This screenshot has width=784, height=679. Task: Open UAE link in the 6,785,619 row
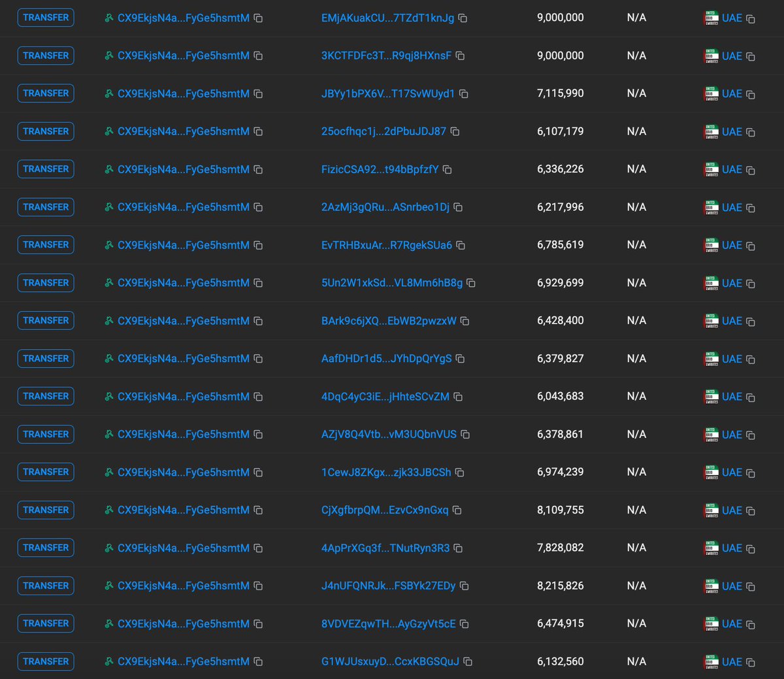732,246
